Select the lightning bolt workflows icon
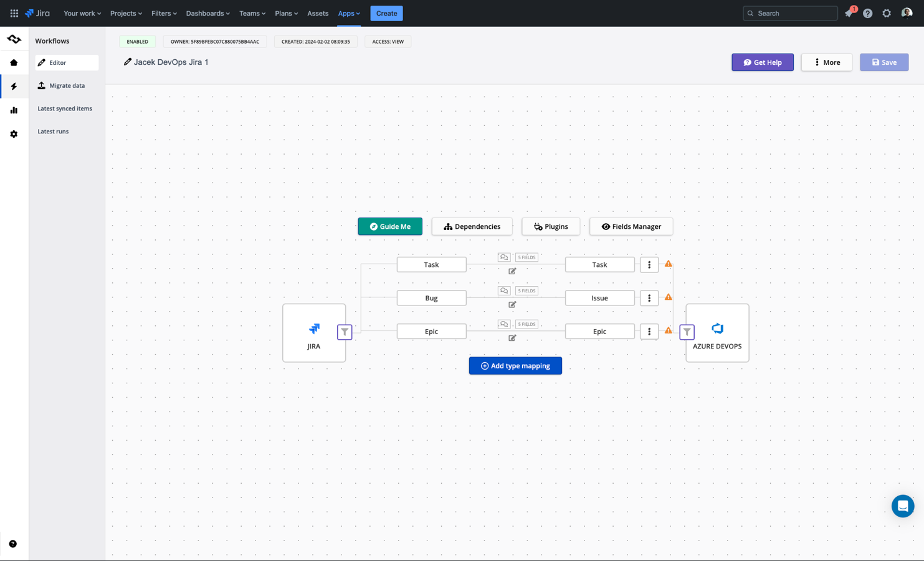This screenshot has width=924, height=561. click(x=14, y=86)
